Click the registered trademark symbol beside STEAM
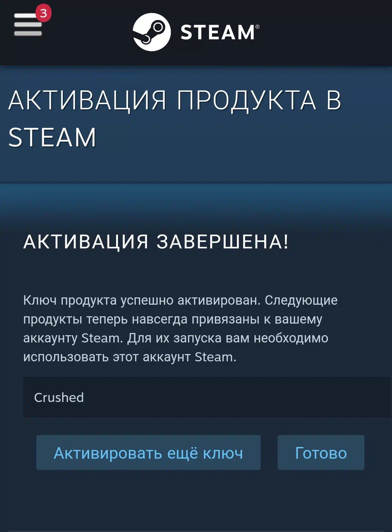 tap(257, 27)
